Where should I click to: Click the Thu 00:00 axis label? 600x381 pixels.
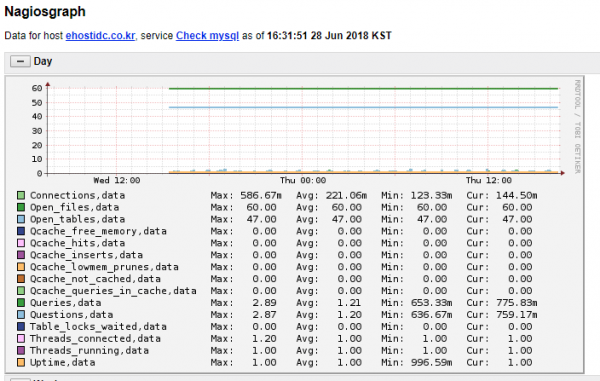click(x=303, y=181)
